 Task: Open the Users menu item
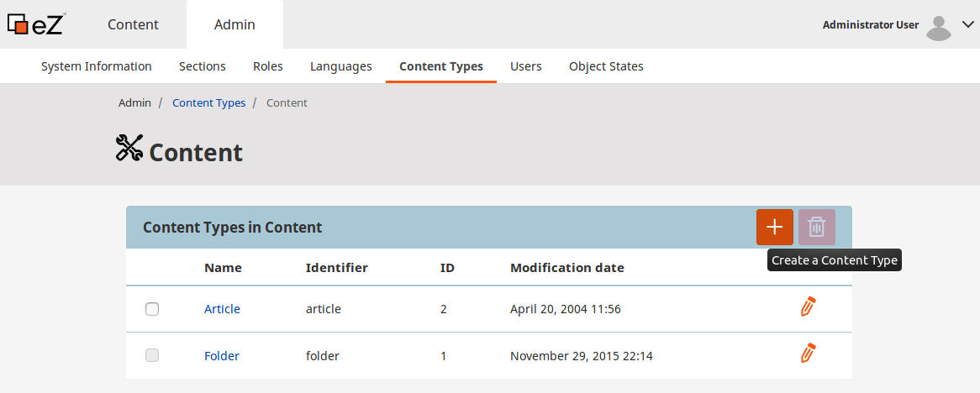(525, 66)
